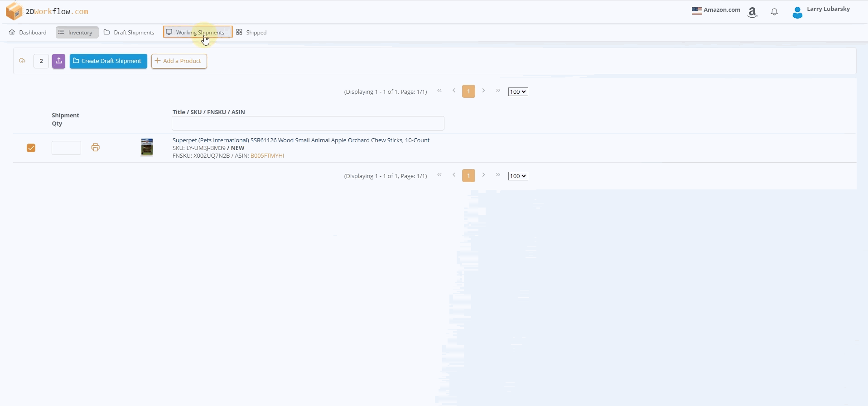The width and height of the screenshot is (868, 406).
Task: Click the 2DWorkflow.com box logo
Action: (14, 11)
